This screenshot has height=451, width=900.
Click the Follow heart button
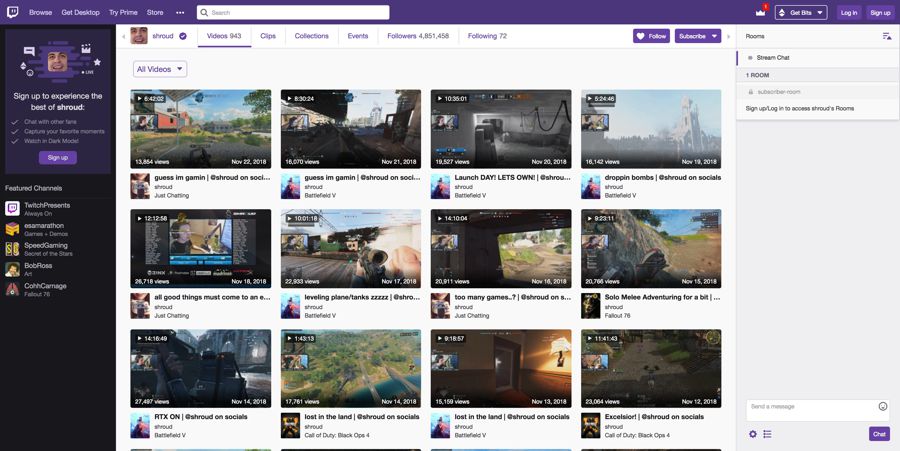(x=651, y=36)
